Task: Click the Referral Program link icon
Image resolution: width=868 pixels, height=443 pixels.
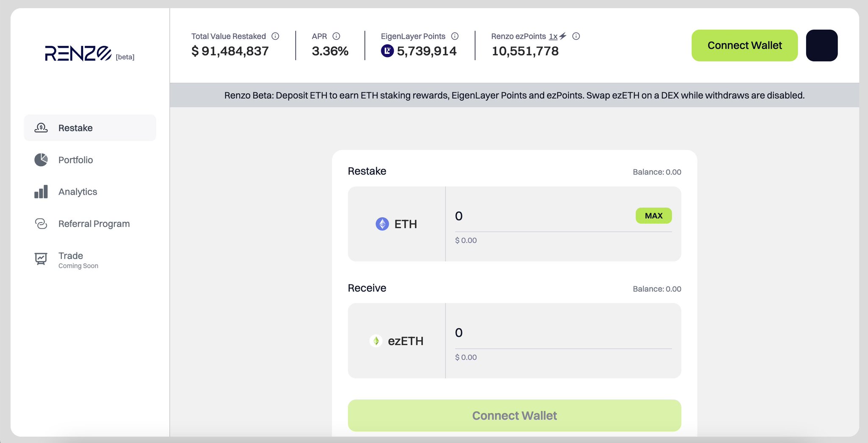Action: pyautogui.click(x=41, y=223)
